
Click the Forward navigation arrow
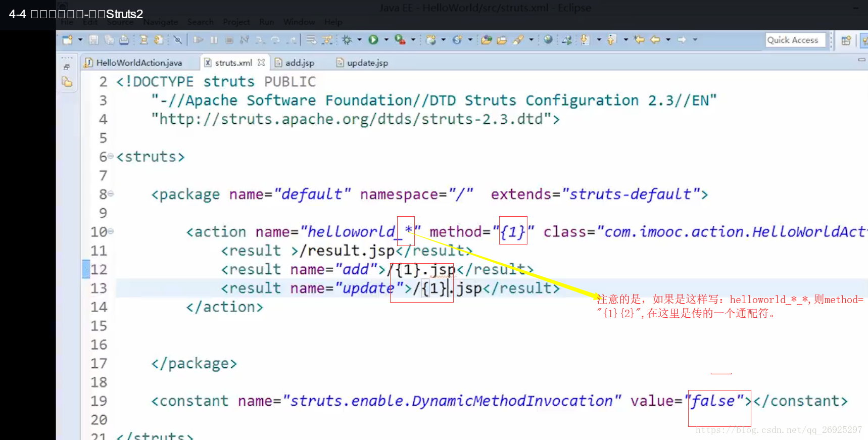click(682, 39)
